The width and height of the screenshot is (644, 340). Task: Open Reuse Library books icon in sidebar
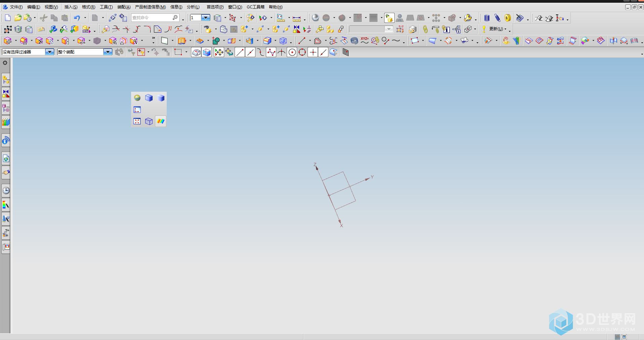coord(6,122)
